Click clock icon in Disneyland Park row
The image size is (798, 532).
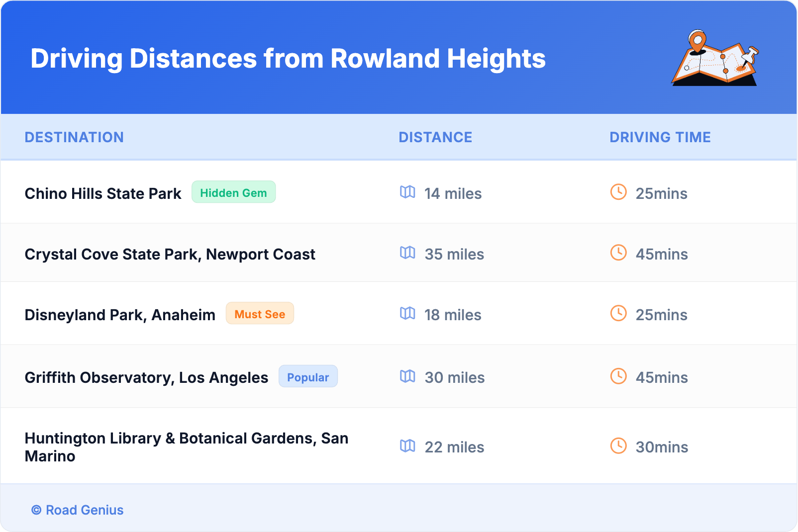tap(618, 313)
